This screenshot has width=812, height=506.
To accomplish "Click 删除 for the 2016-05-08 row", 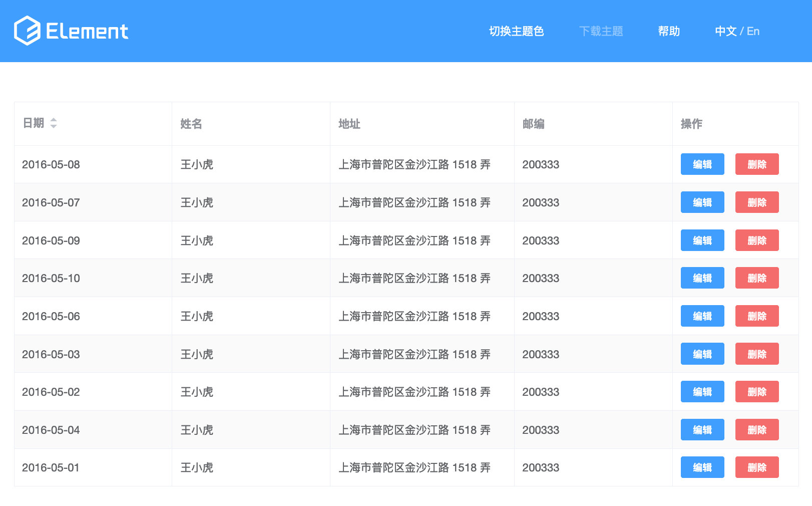I will point(756,164).
